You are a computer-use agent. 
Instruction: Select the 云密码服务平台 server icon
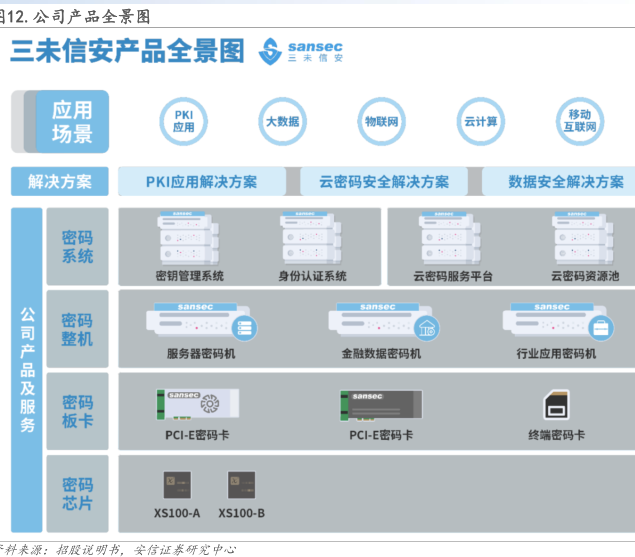pos(452,238)
